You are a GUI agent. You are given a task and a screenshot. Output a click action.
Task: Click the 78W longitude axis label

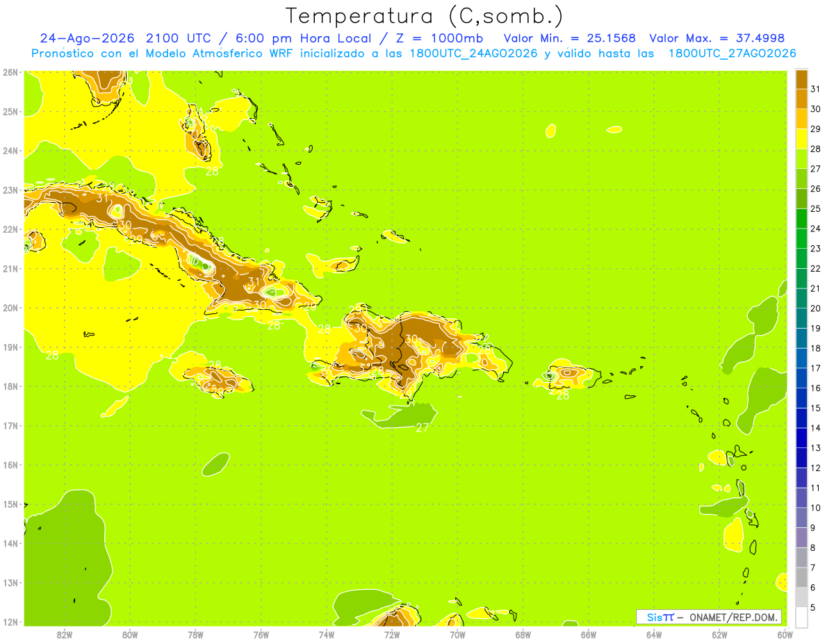pyautogui.click(x=195, y=634)
